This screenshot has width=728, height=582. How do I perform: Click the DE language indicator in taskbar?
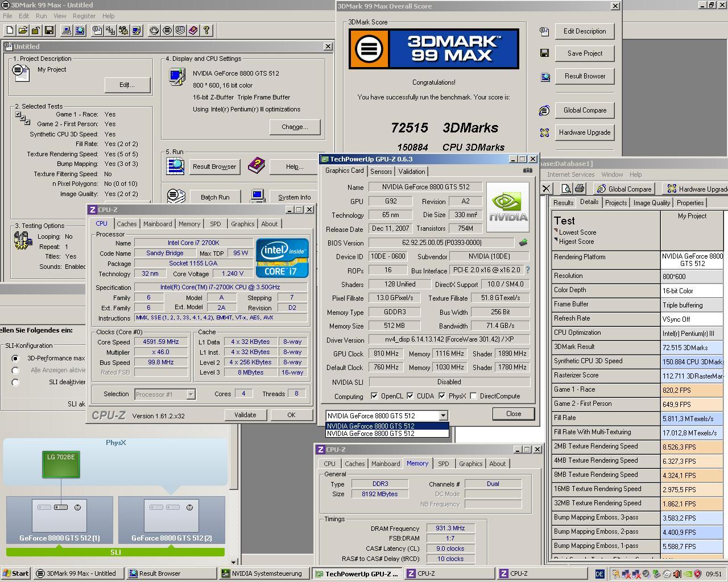pos(599,574)
